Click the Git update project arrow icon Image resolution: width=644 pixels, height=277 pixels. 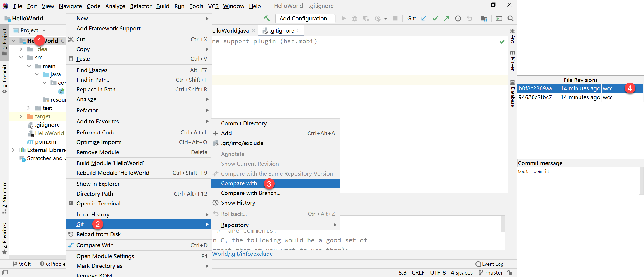424,19
